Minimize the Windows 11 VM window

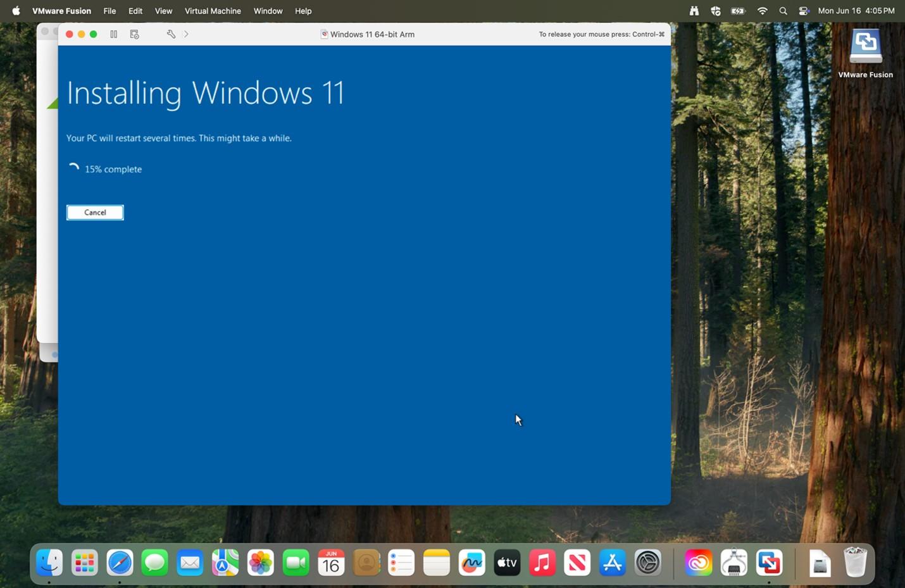(x=82, y=34)
